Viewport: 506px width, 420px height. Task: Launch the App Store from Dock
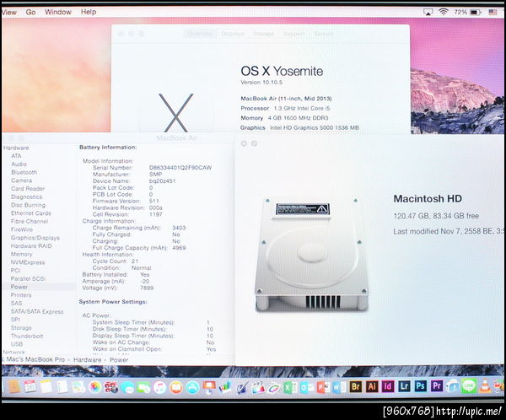pos(192,387)
